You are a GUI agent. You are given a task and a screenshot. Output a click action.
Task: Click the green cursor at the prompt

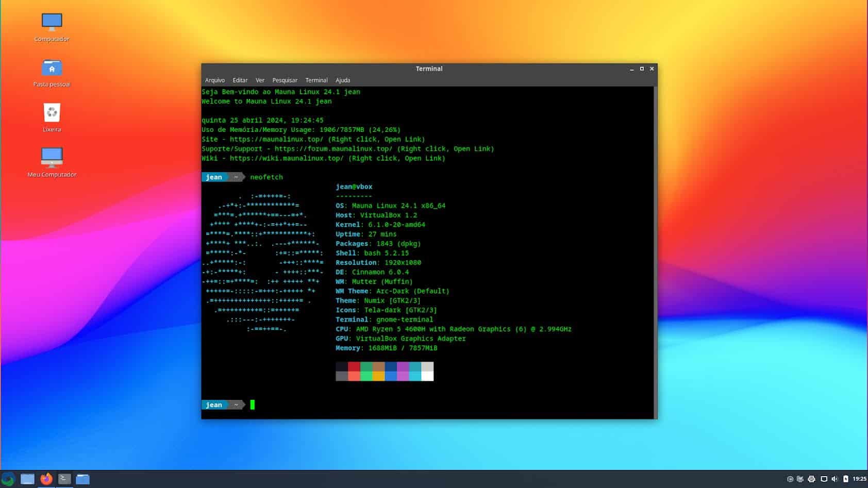click(253, 405)
